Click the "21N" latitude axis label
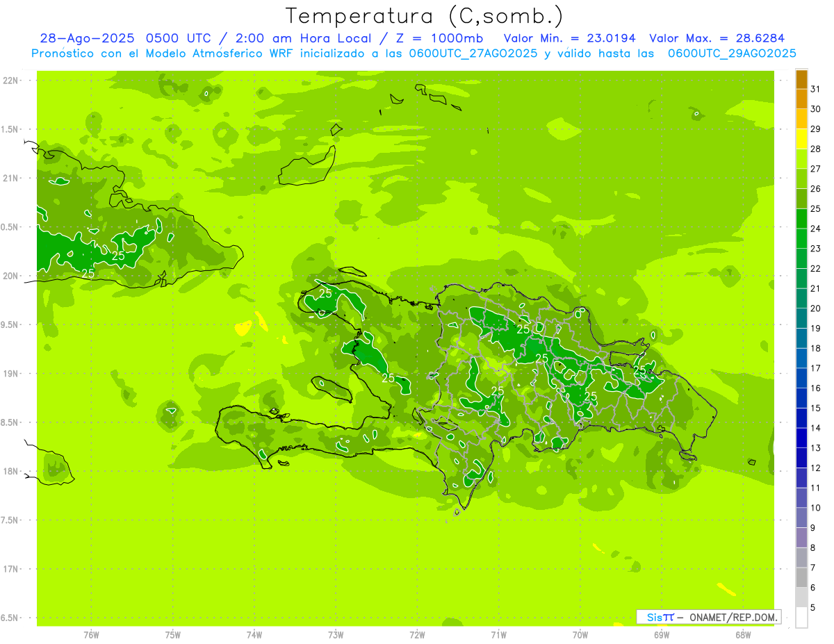This screenshot has height=644, width=834. pyautogui.click(x=10, y=179)
